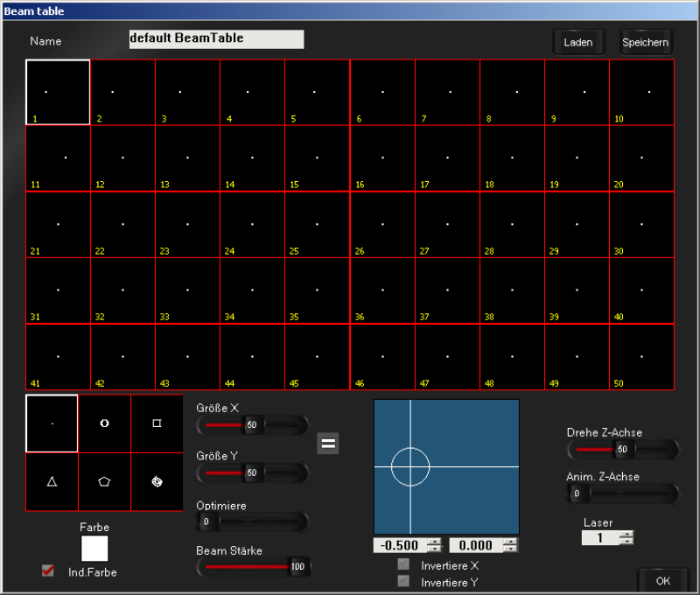Select beam cell 22

tap(122, 225)
